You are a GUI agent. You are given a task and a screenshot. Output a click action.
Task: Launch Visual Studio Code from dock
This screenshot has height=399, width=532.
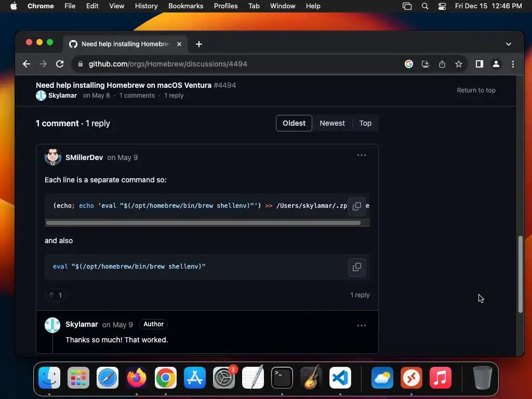[340, 378]
